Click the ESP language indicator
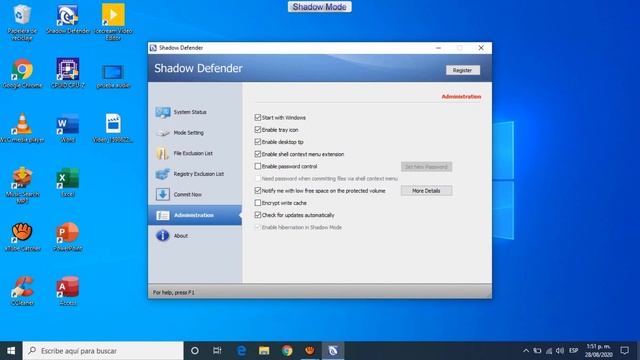Viewport: 640px width, 360px height. 573,351
